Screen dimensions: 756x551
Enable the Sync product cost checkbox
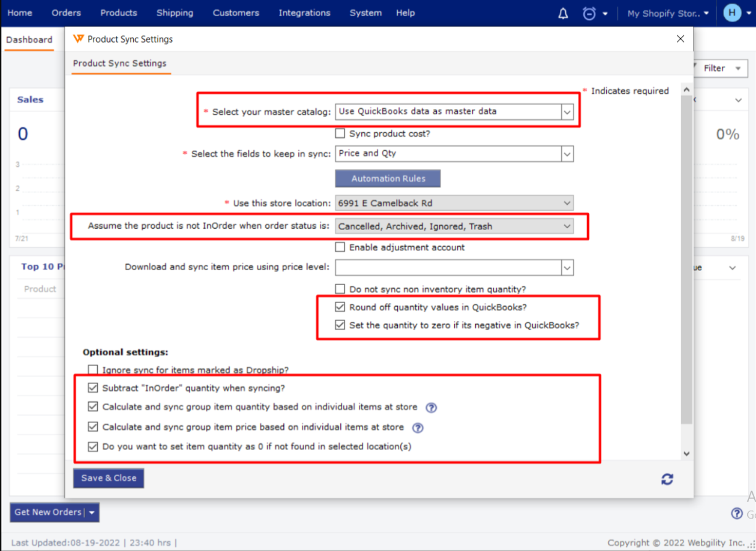[340, 134]
